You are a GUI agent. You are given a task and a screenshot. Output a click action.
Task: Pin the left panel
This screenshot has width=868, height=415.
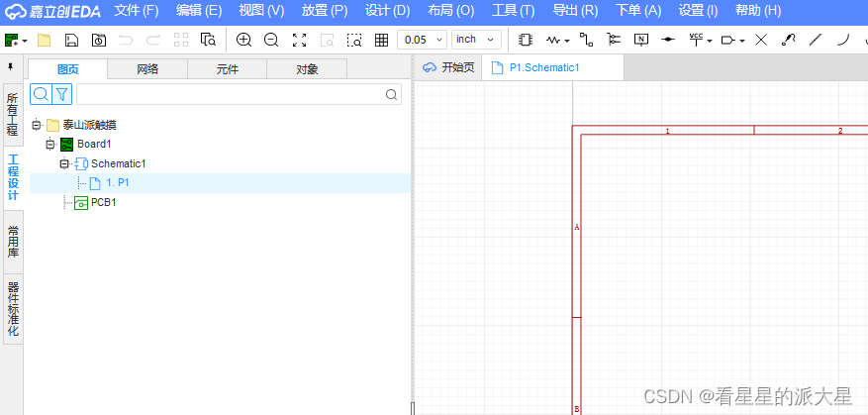[x=11, y=67]
